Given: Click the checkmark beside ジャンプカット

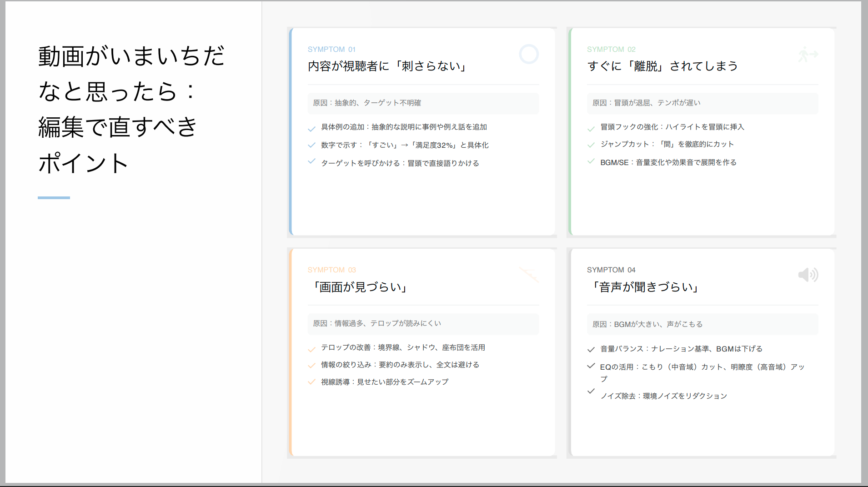Looking at the screenshot, I should pos(591,145).
